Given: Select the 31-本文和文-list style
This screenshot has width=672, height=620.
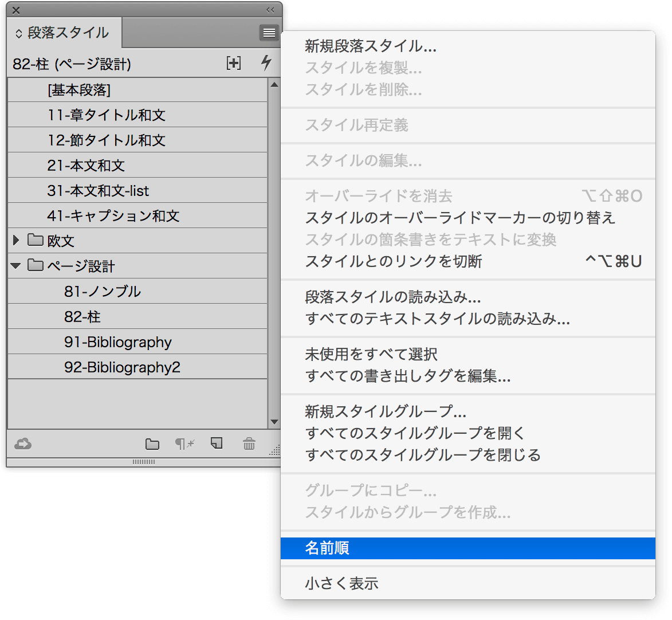Looking at the screenshot, I should tap(137, 190).
